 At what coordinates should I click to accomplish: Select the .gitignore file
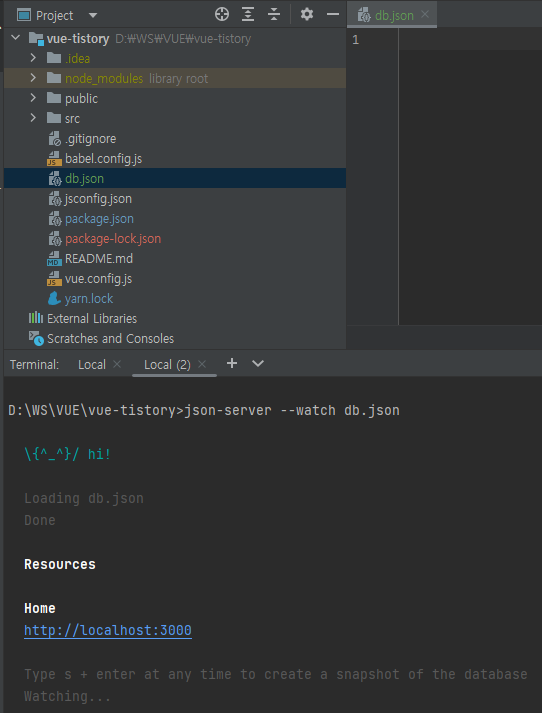pyautogui.click(x=90, y=139)
